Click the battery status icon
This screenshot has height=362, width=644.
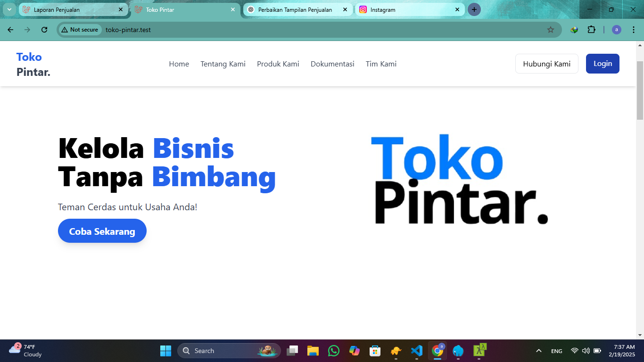597,351
